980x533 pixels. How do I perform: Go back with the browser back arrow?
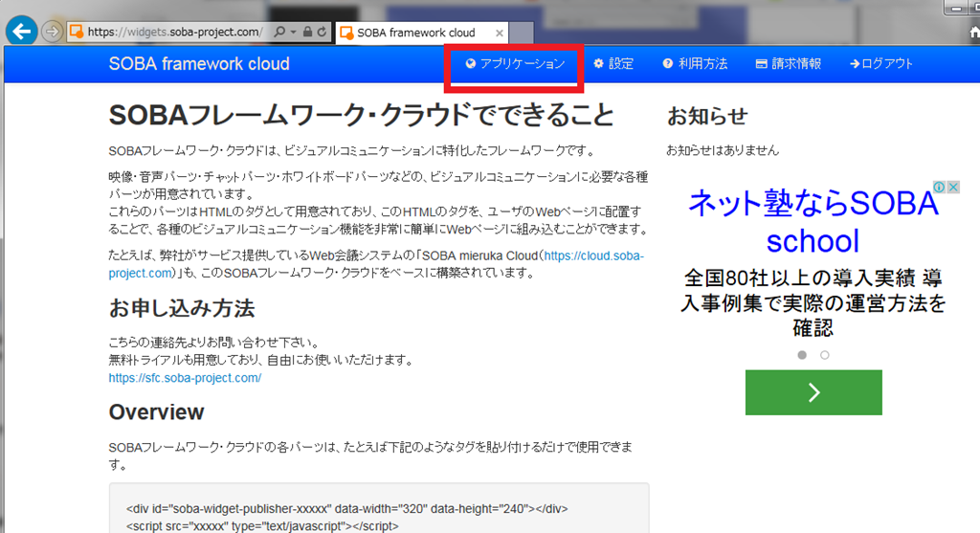tap(22, 32)
